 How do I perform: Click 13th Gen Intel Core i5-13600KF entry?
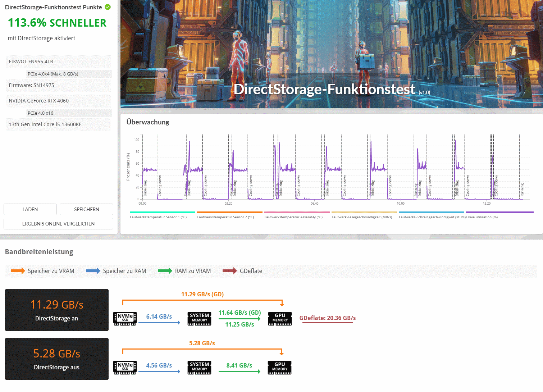pos(59,124)
